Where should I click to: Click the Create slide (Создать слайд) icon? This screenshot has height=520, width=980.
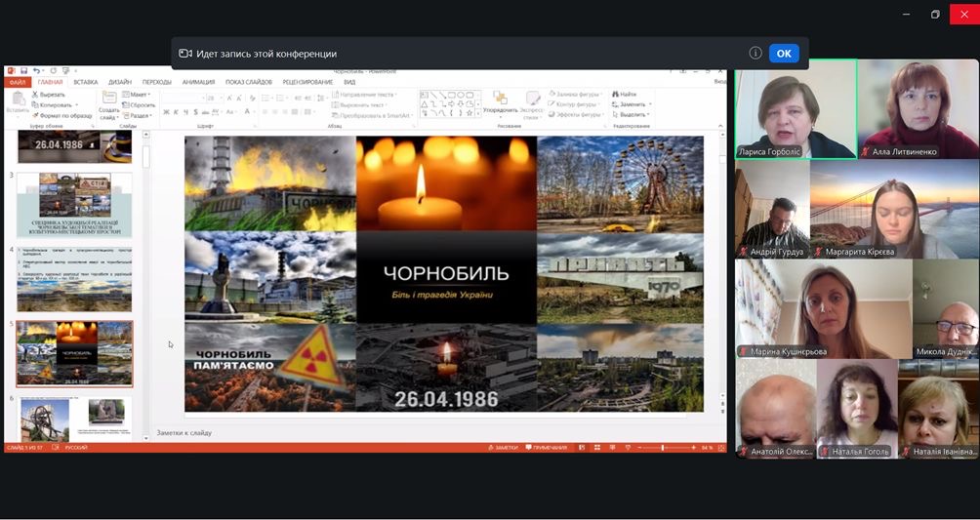tap(108, 98)
